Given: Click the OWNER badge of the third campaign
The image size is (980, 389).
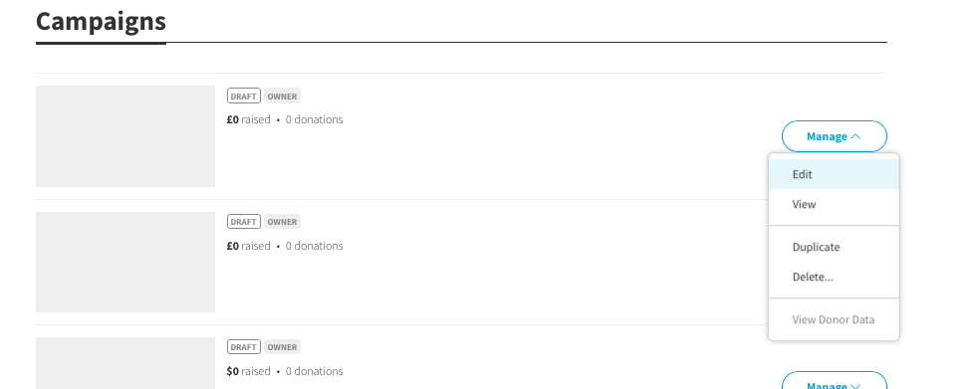Looking at the screenshot, I should [x=282, y=347].
